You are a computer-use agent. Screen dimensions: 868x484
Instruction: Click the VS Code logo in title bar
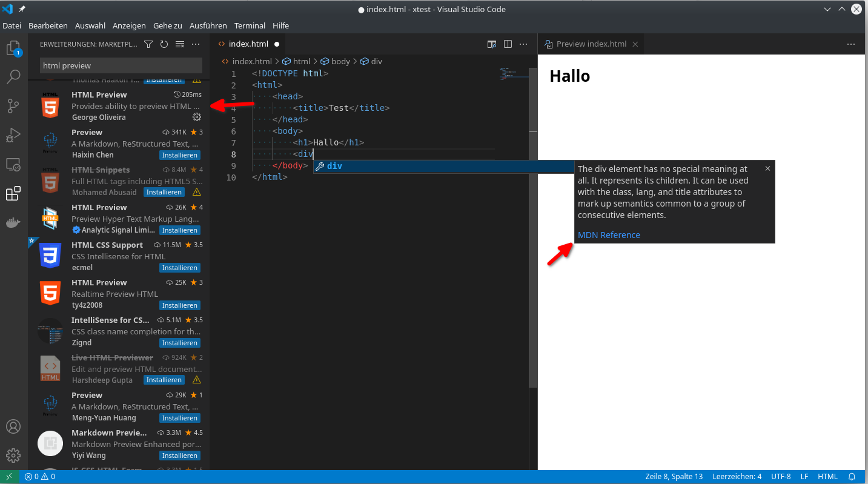8,9
